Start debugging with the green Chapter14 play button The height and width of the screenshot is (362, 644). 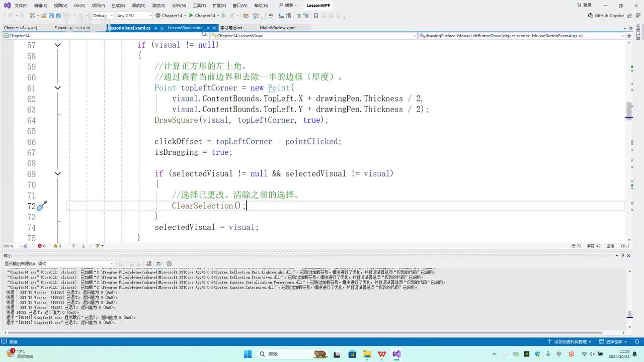(202, 16)
